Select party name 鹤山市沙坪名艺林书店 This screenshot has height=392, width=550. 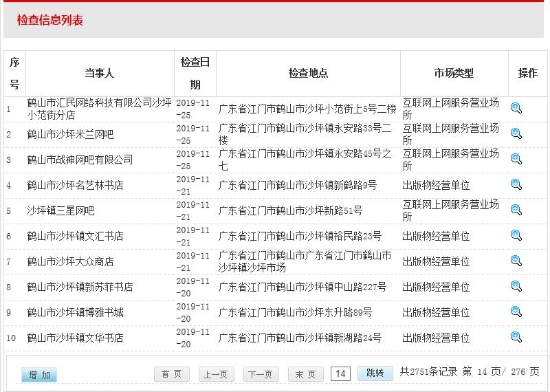75,185
